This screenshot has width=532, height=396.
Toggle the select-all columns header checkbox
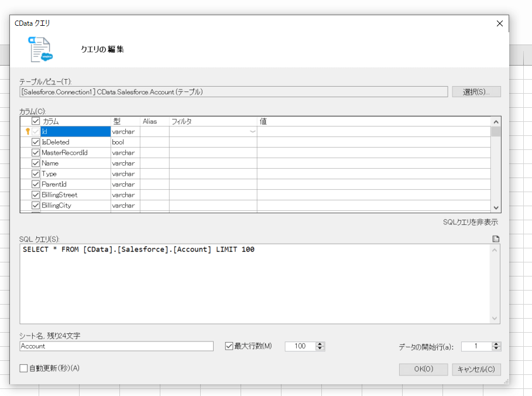pyautogui.click(x=36, y=121)
